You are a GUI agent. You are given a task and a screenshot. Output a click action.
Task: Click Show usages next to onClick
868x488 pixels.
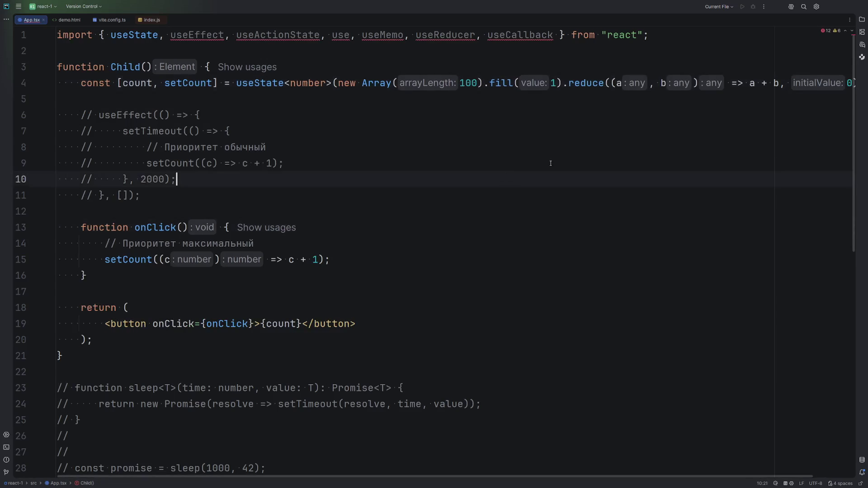(266, 227)
